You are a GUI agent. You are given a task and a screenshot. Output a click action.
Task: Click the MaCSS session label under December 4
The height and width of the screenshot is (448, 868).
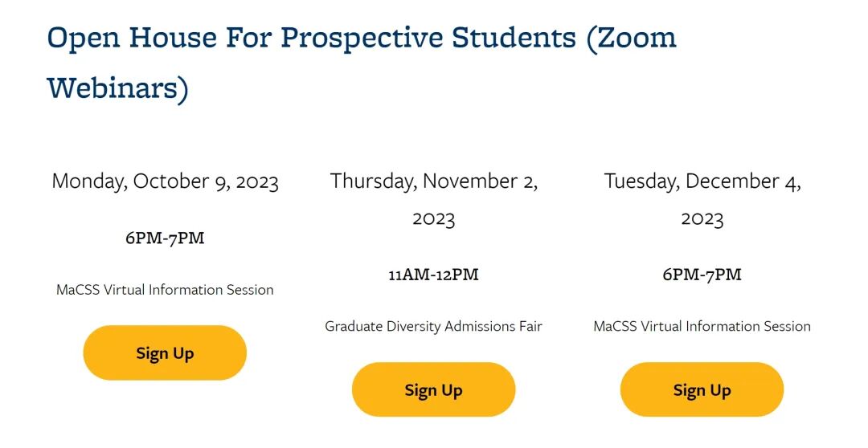coord(702,326)
